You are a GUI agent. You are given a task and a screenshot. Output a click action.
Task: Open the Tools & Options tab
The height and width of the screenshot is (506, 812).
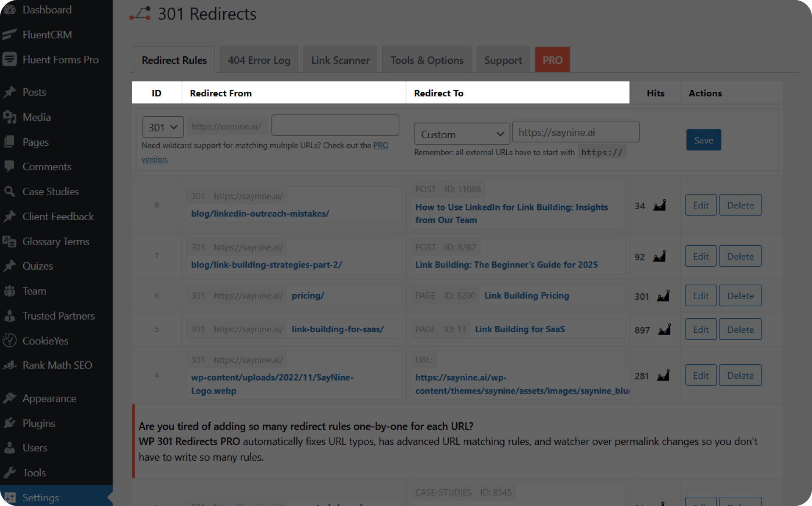[427, 60]
